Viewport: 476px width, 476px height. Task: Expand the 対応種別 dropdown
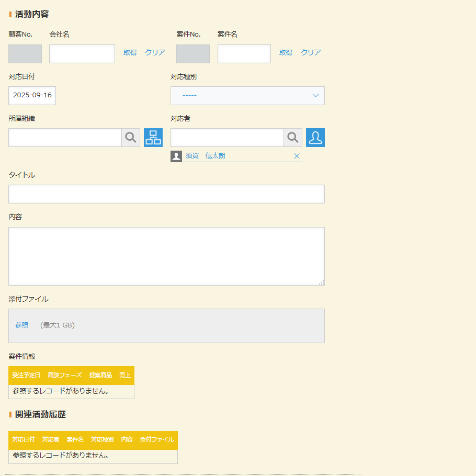click(x=247, y=96)
